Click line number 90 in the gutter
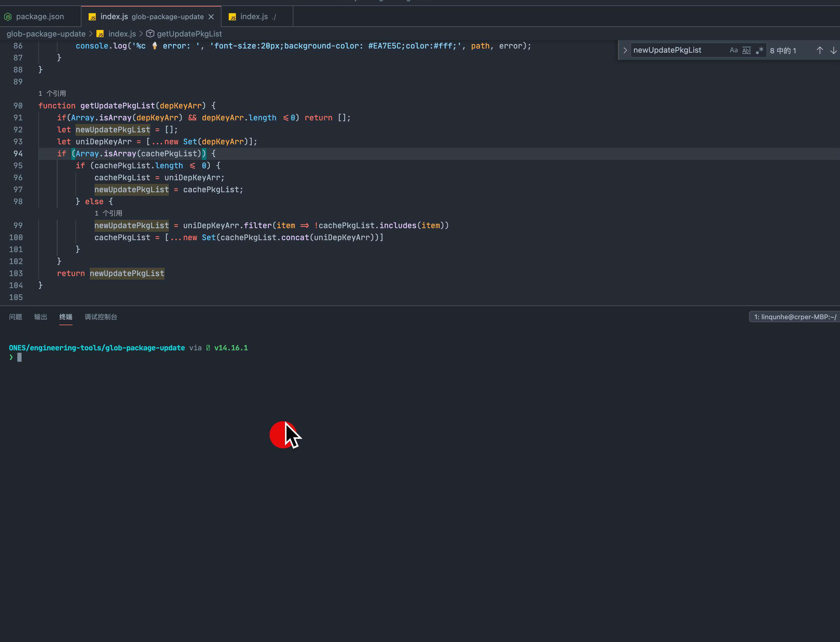 coord(18,105)
